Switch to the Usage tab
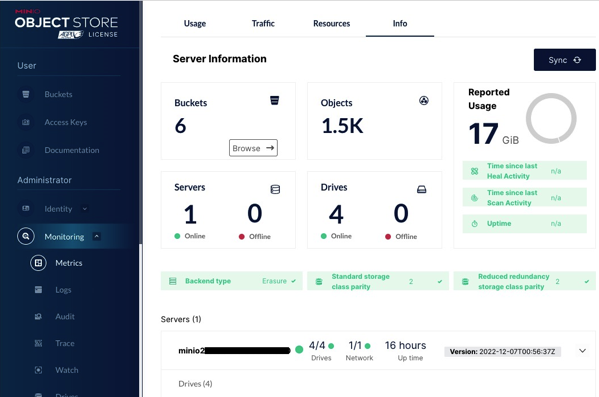599x397 pixels. tap(195, 24)
